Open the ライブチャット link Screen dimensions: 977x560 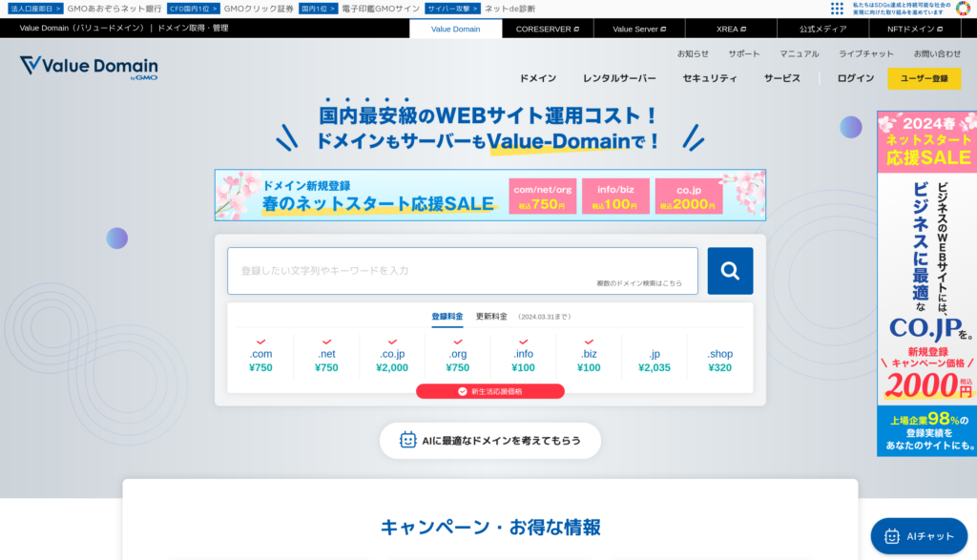tap(866, 53)
